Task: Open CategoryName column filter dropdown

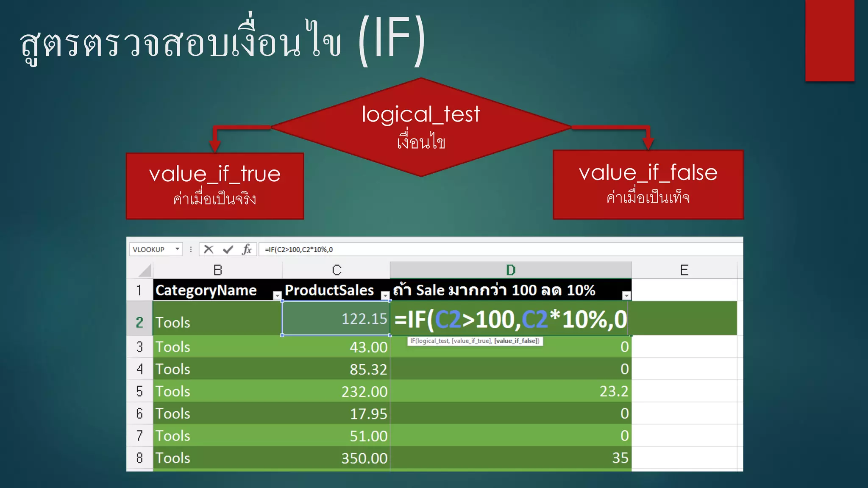Action: pyautogui.click(x=277, y=295)
